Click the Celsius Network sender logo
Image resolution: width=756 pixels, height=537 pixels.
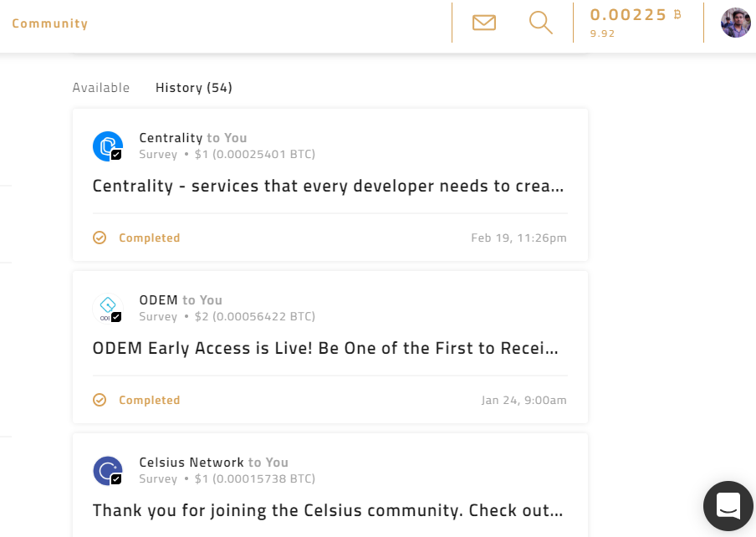pos(108,471)
